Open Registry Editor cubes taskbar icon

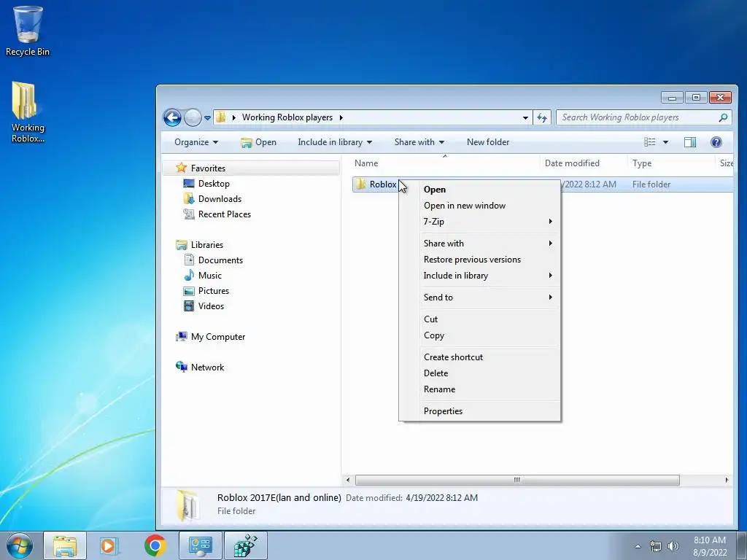245,545
